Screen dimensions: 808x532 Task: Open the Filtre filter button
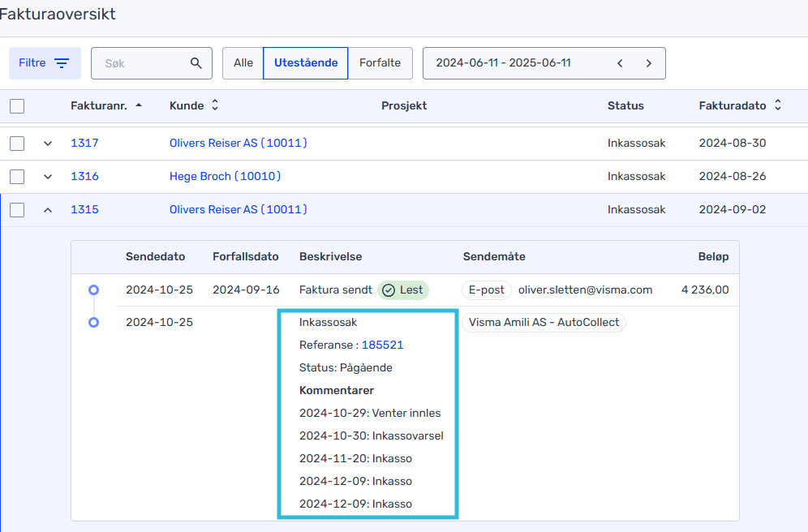coord(45,63)
